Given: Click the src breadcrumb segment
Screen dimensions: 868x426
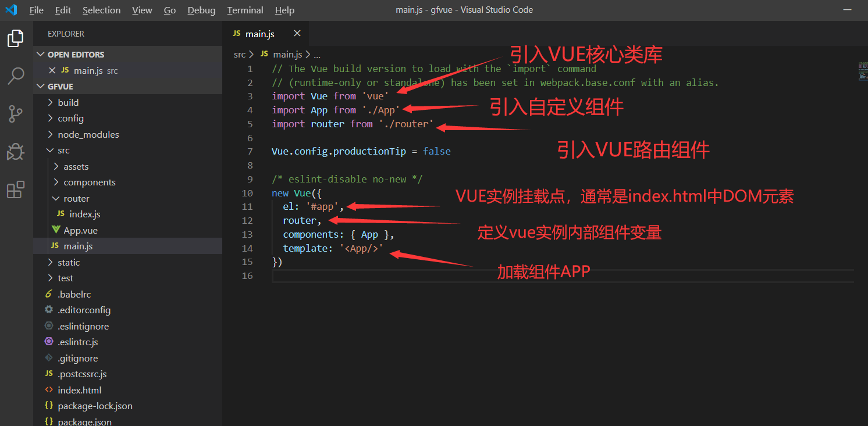Looking at the screenshot, I should tap(239, 54).
